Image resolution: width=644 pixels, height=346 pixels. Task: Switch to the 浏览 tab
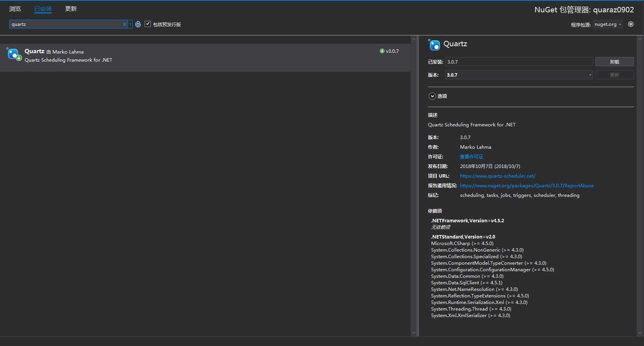click(15, 9)
